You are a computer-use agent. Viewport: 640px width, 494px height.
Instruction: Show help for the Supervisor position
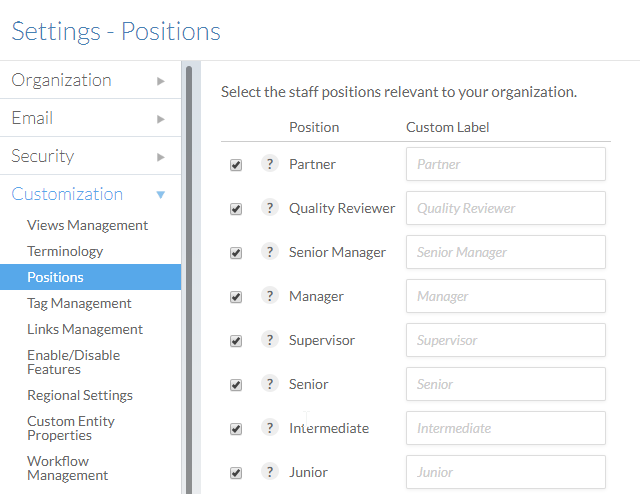click(x=269, y=340)
